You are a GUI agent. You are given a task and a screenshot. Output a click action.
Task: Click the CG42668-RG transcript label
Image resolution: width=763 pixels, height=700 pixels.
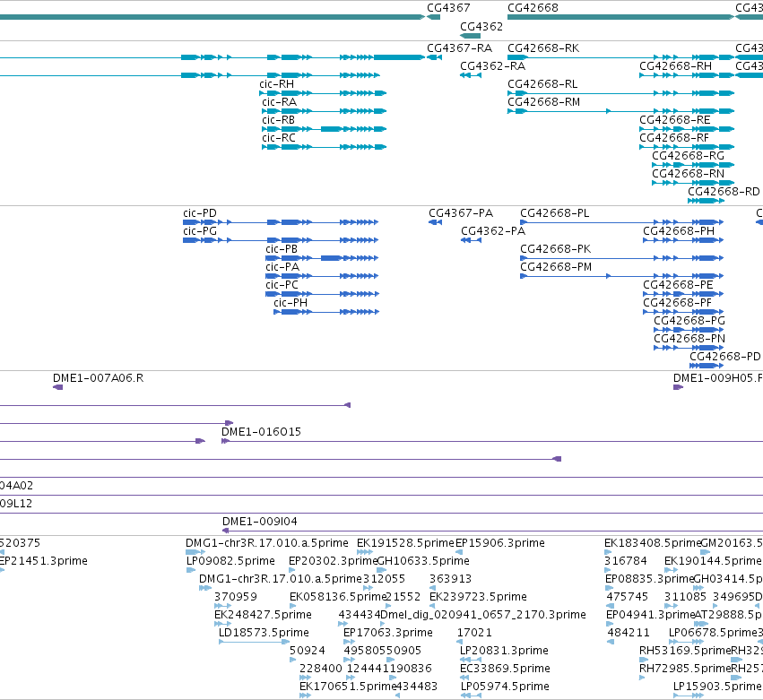coord(688,156)
